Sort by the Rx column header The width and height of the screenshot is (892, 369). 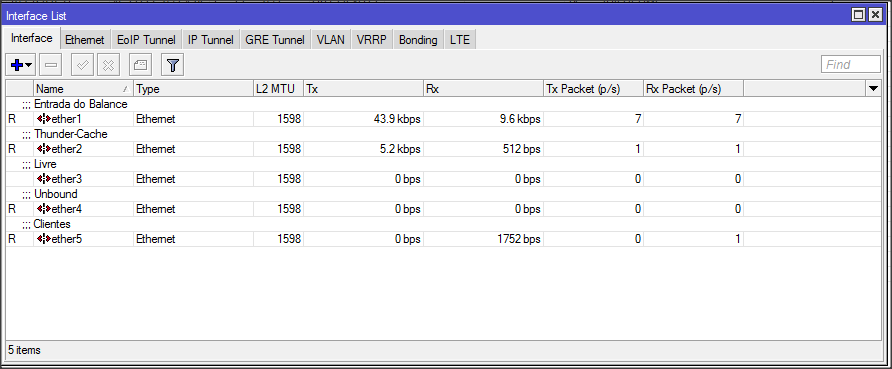pyautogui.click(x=483, y=89)
